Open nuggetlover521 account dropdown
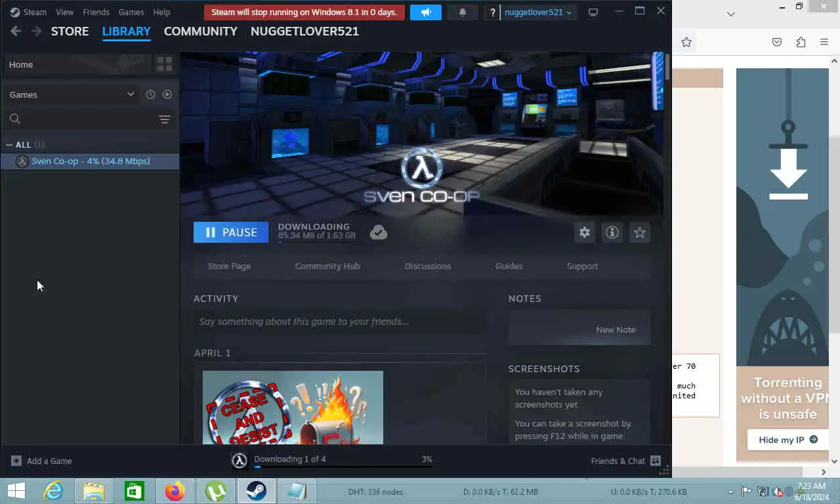The height and width of the screenshot is (504, 840). [538, 12]
